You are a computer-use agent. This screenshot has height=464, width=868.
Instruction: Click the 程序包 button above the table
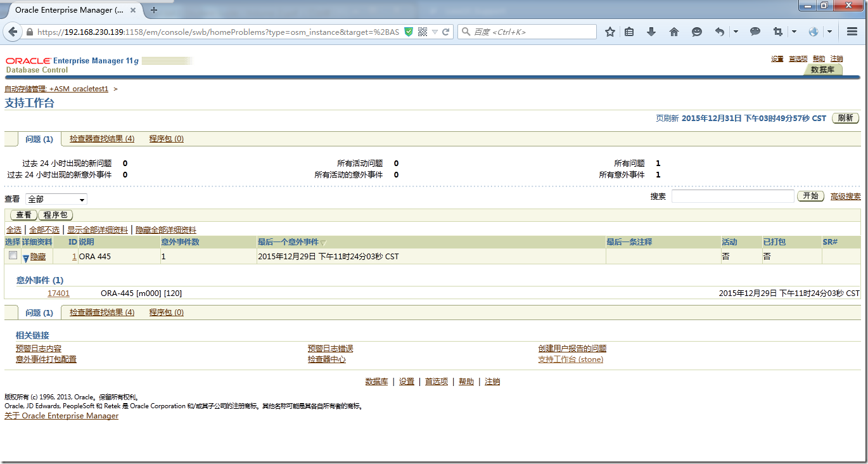coord(56,216)
